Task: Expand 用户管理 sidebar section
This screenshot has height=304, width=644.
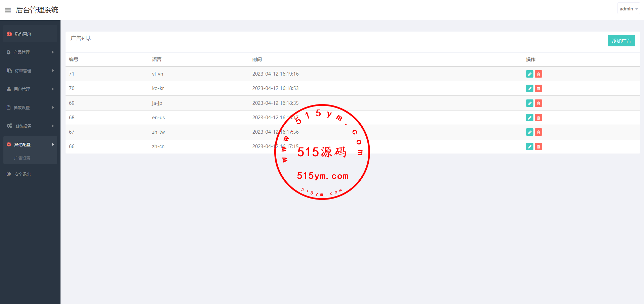Action: click(30, 89)
